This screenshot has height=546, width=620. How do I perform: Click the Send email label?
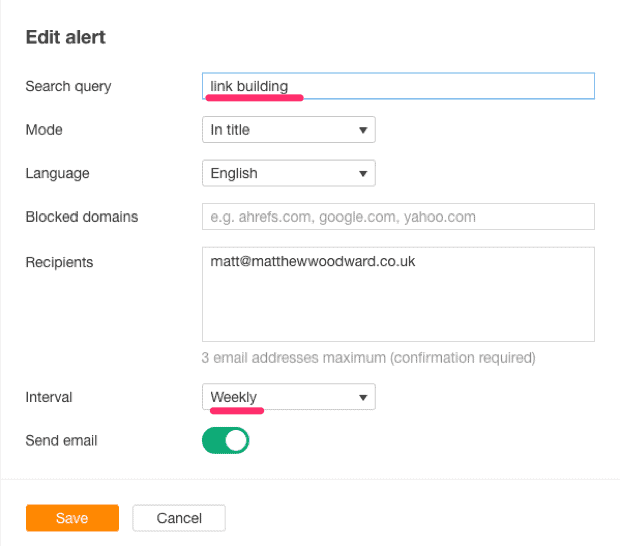pyautogui.click(x=61, y=440)
